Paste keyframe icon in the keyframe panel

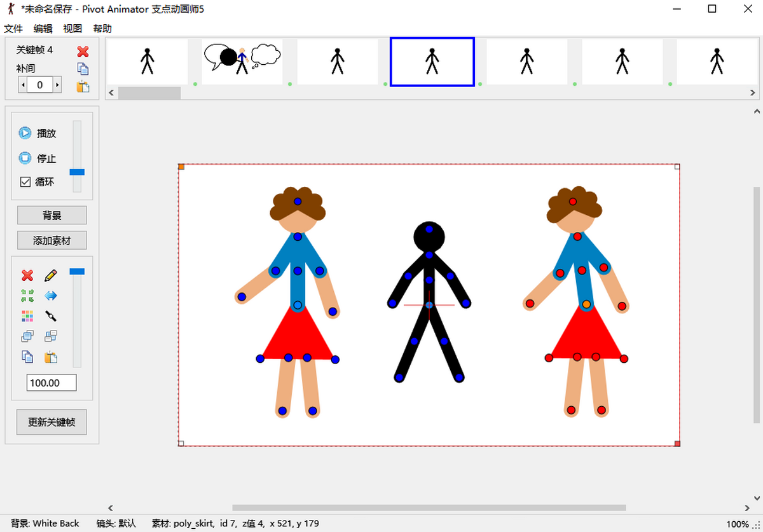83,86
